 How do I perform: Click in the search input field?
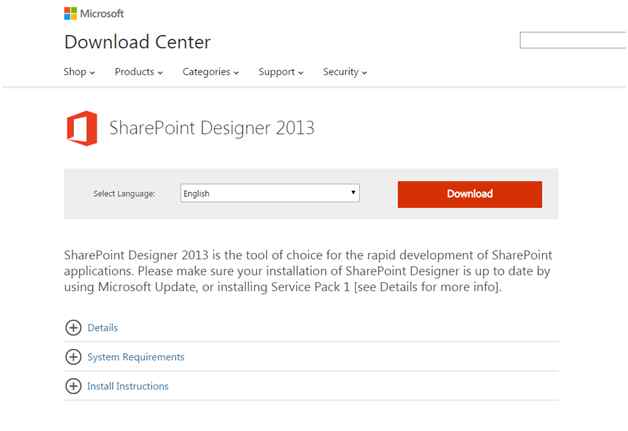573,41
